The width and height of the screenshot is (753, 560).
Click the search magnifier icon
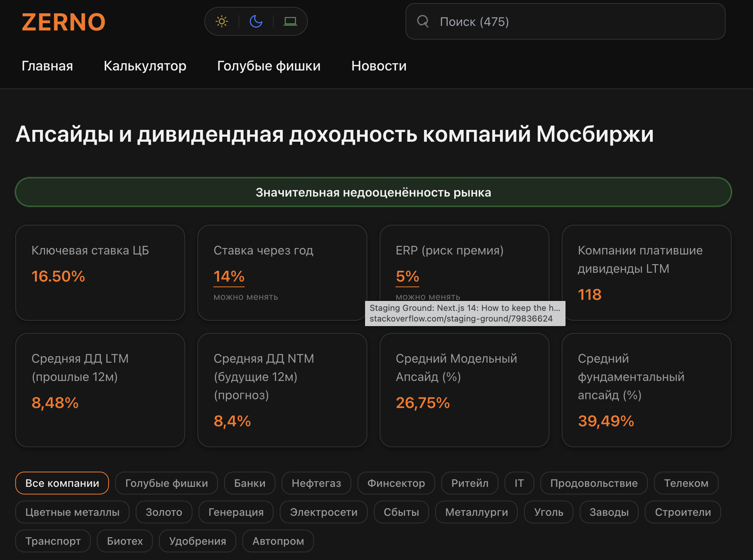click(x=423, y=22)
